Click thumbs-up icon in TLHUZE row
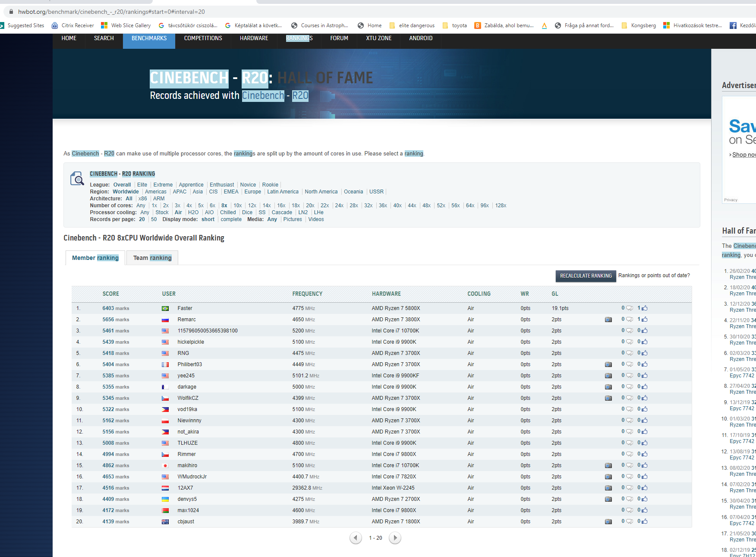Image resolution: width=756 pixels, height=557 pixels. pyautogui.click(x=645, y=443)
